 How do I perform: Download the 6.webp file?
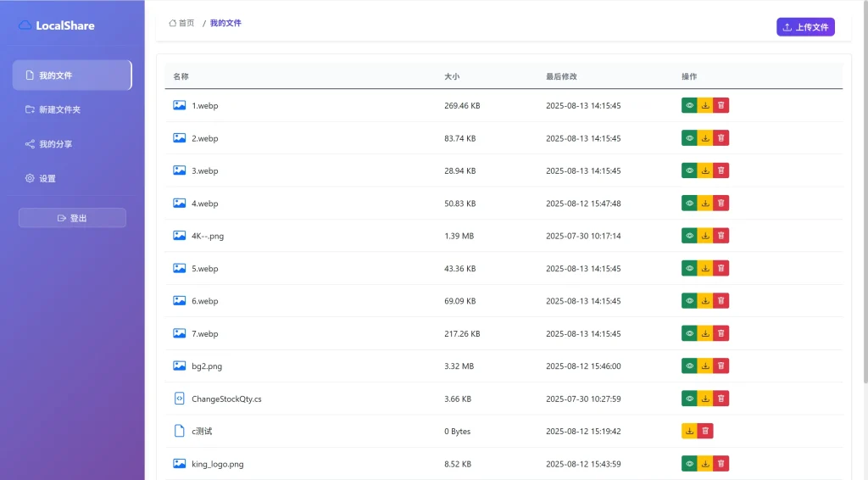pos(705,300)
